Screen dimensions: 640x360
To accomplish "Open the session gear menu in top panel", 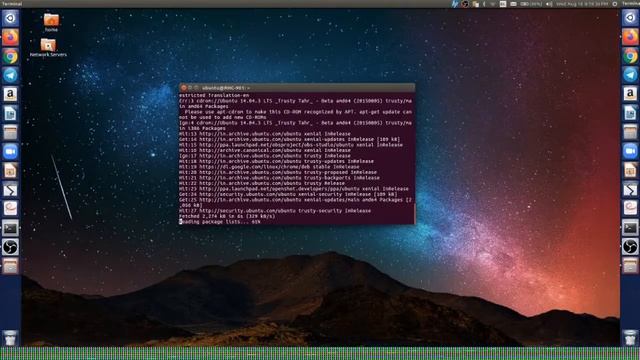I will coord(615,4).
